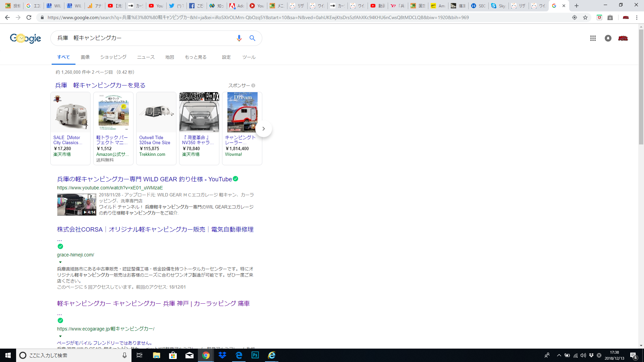Open File Explorer from the taskbar
This screenshot has width=644, height=362.
pyautogui.click(x=156, y=355)
